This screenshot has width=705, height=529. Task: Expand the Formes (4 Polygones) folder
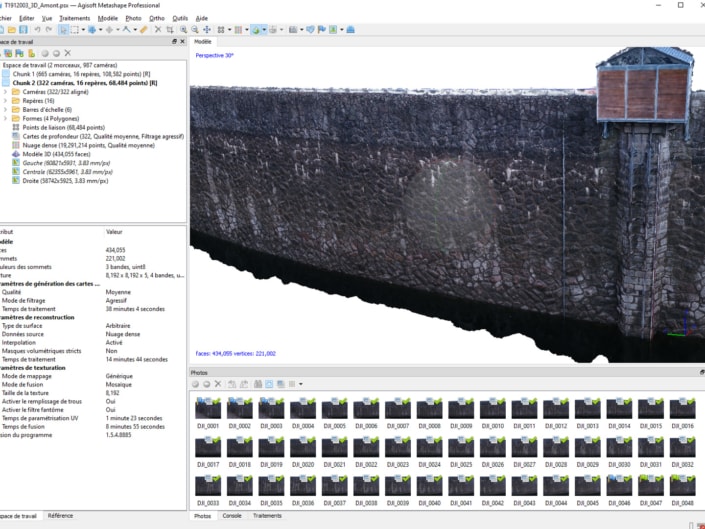pyautogui.click(x=5, y=118)
